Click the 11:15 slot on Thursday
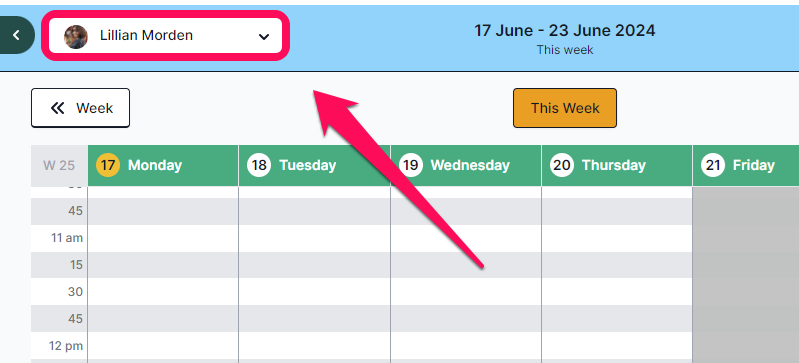 point(617,265)
